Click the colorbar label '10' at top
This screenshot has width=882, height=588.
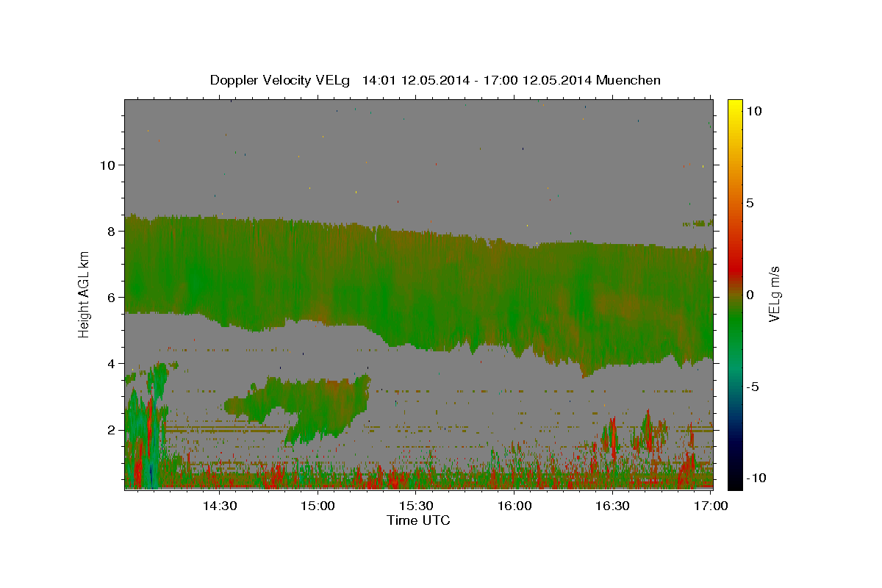tap(753, 111)
